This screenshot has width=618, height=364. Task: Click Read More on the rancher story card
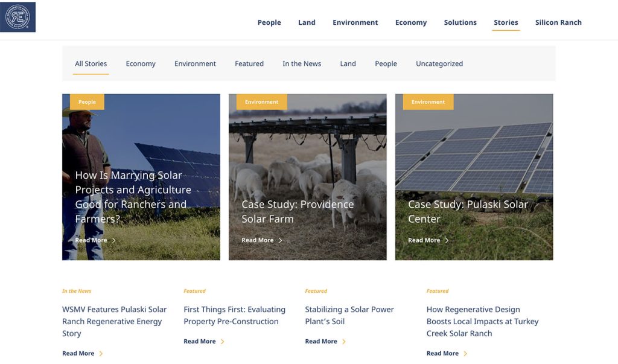tap(91, 240)
